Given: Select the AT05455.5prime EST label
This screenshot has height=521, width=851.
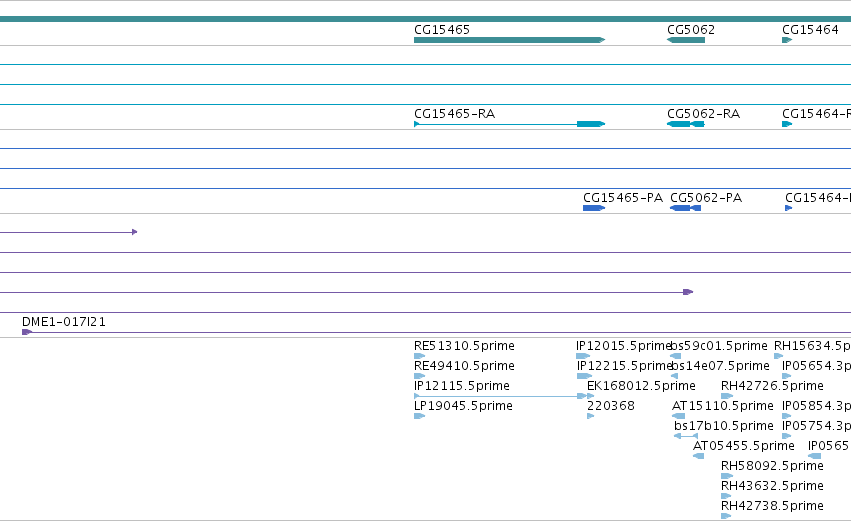Looking at the screenshot, I should [744, 446].
